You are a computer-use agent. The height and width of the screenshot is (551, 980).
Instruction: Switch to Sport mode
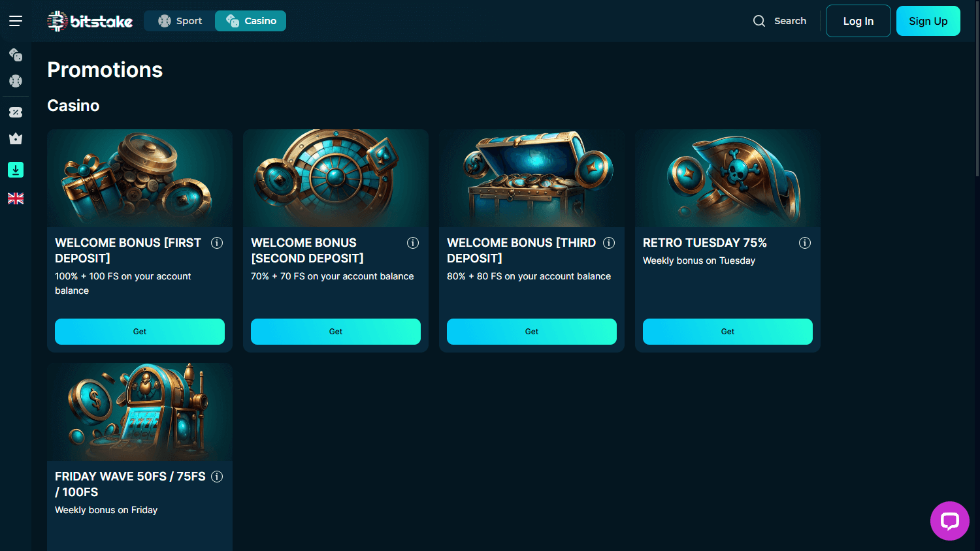(x=179, y=20)
